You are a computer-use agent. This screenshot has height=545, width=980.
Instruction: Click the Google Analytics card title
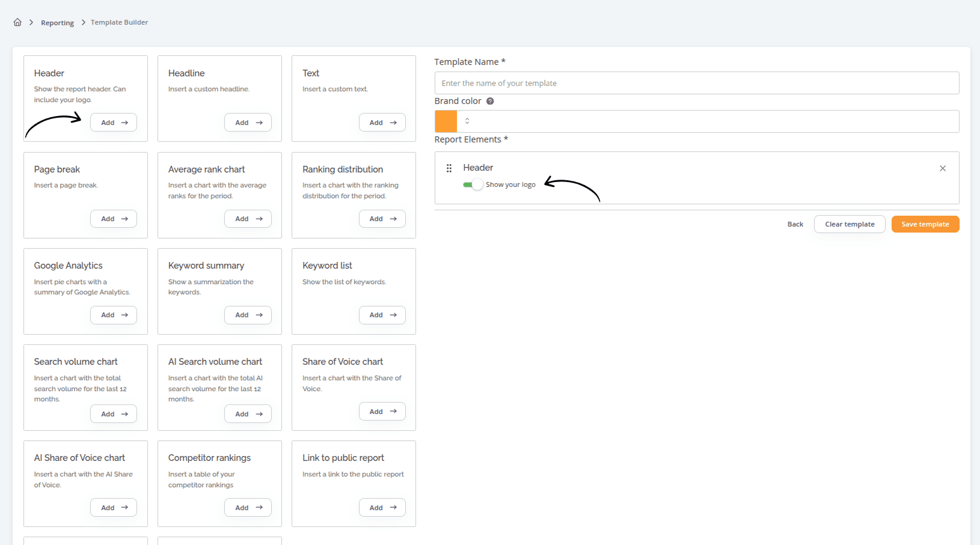click(69, 266)
